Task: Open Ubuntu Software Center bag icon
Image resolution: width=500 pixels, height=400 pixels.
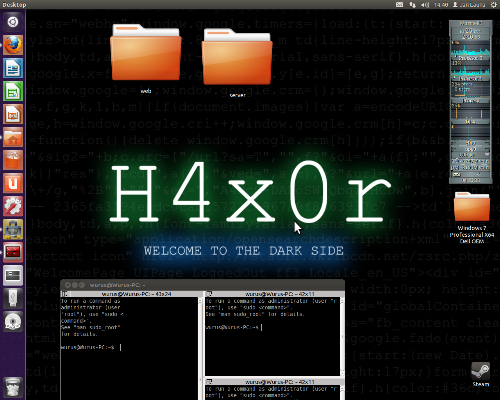Action: (13, 160)
